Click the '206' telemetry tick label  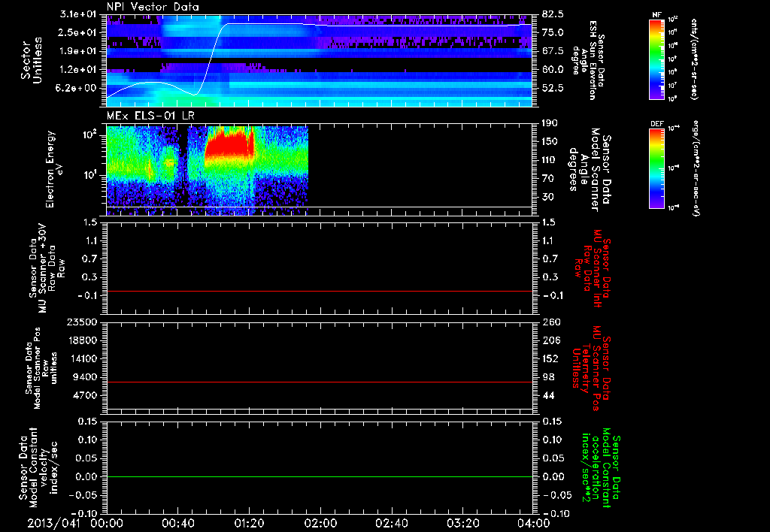click(550, 340)
